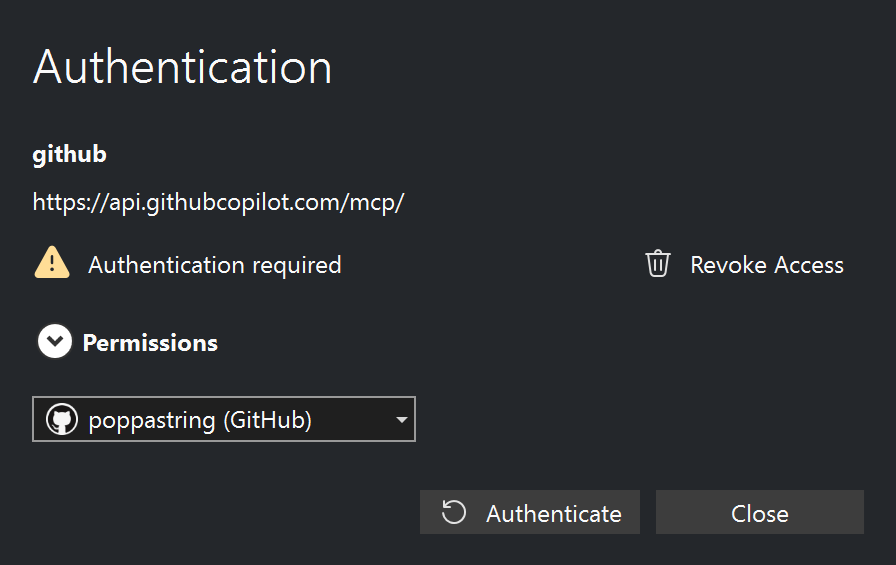The height and width of the screenshot is (565, 896).
Task: Click the trash can icon
Action: click(657, 264)
